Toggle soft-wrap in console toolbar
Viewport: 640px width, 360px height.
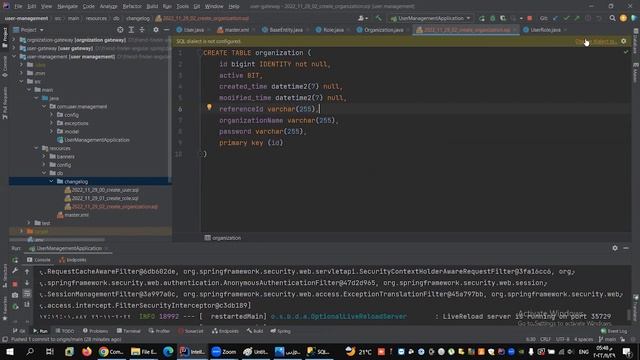tap(27, 293)
